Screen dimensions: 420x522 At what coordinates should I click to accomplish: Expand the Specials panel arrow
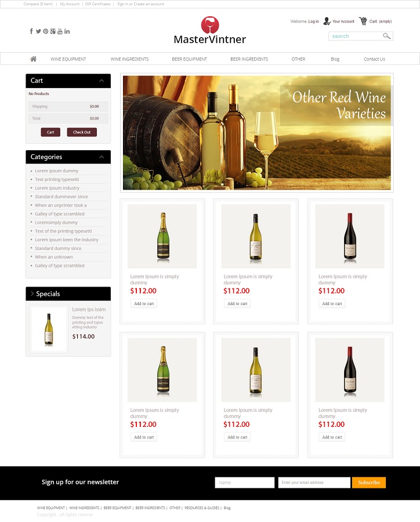point(32,293)
